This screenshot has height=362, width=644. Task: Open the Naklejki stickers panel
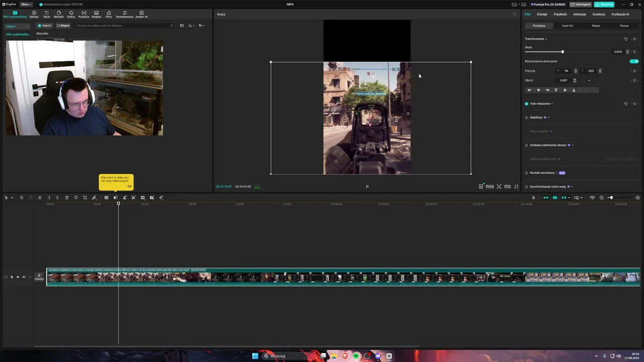[59, 14]
